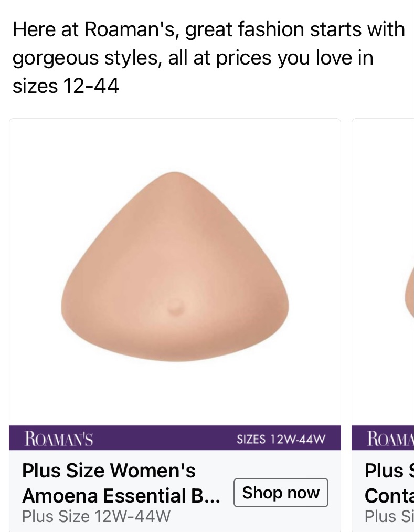414x532 pixels.
Task: Click the purple banner strip on first card
Action: tap(175, 437)
